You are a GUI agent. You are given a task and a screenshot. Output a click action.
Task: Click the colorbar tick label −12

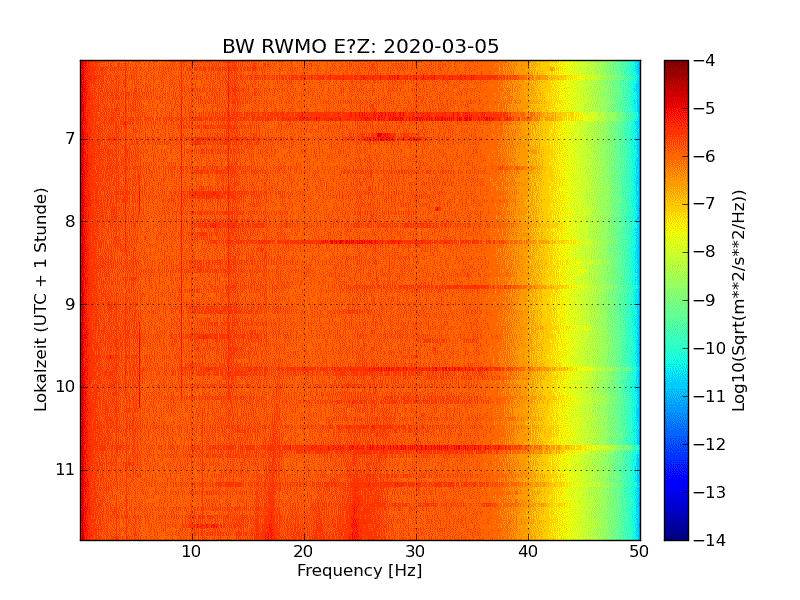710,444
